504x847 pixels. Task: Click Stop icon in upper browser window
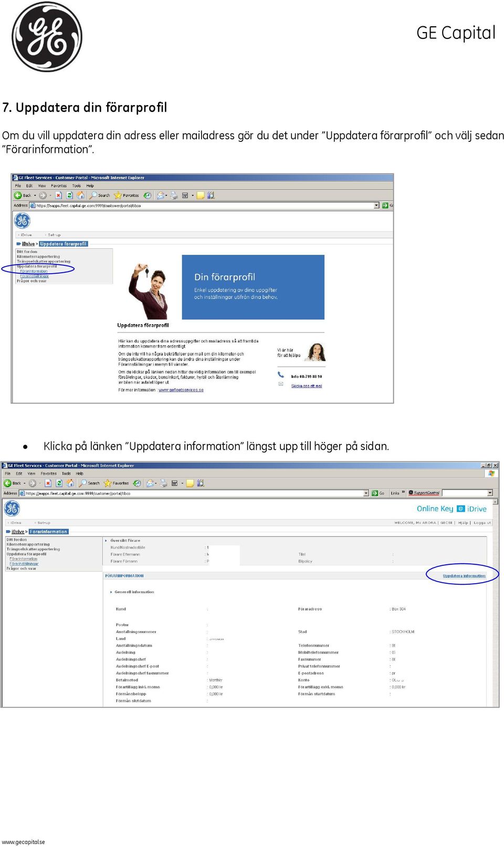coord(59,195)
